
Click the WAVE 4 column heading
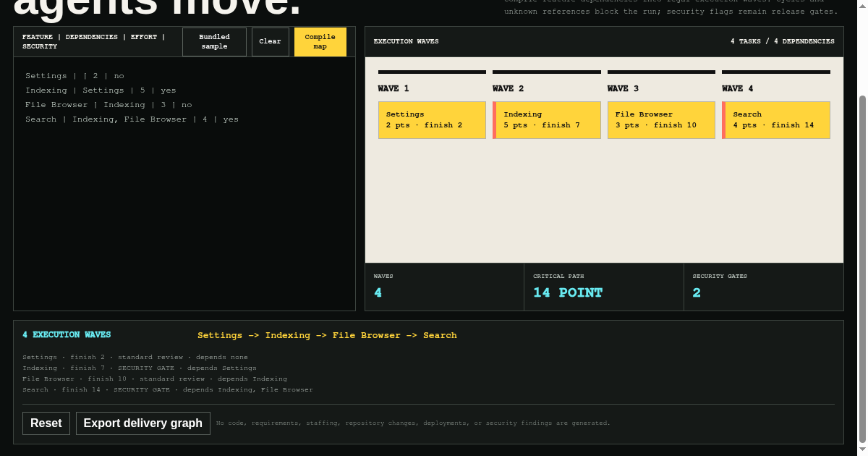coord(738,88)
